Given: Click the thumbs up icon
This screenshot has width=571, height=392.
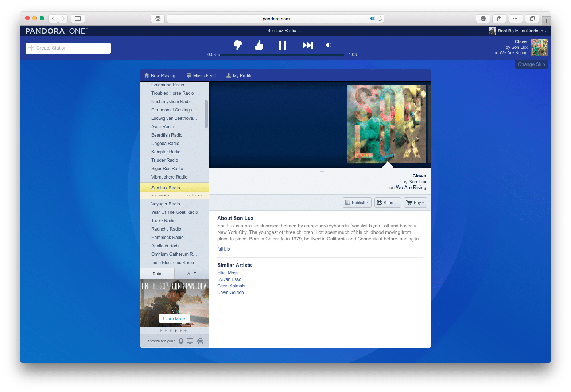Looking at the screenshot, I should pos(259,45).
